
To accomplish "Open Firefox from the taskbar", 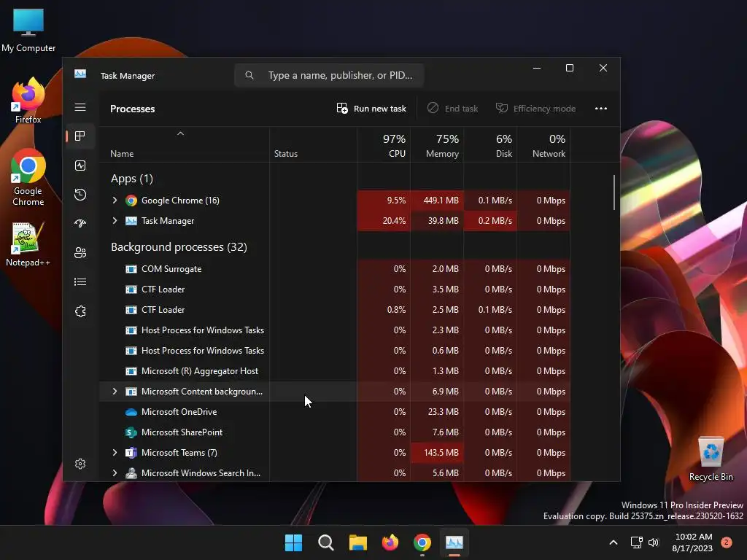I will (390, 542).
